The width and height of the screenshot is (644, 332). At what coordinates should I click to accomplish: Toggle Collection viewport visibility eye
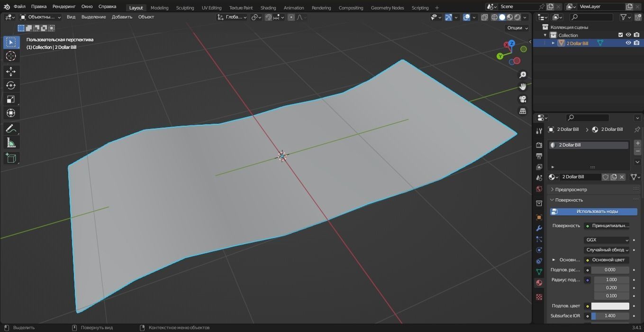coord(628,35)
